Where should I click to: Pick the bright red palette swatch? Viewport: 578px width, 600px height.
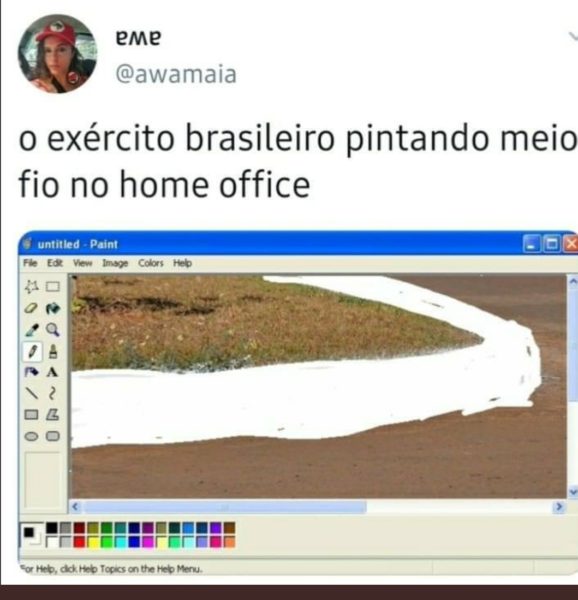(x=79, y=542)
